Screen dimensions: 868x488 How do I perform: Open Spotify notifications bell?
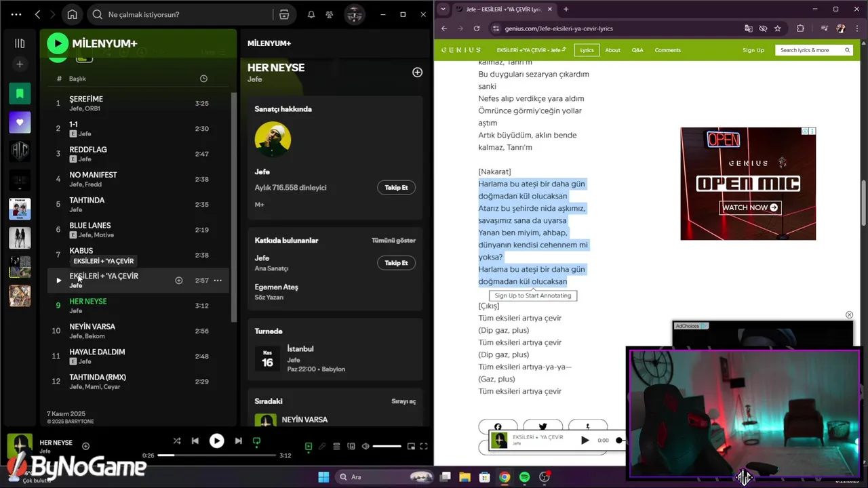(x=311, y=14)
